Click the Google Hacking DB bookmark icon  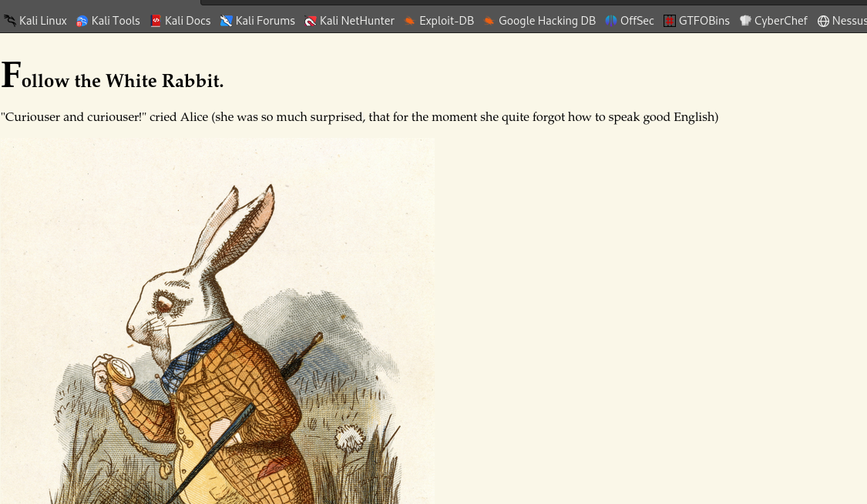tap(489, 21)
